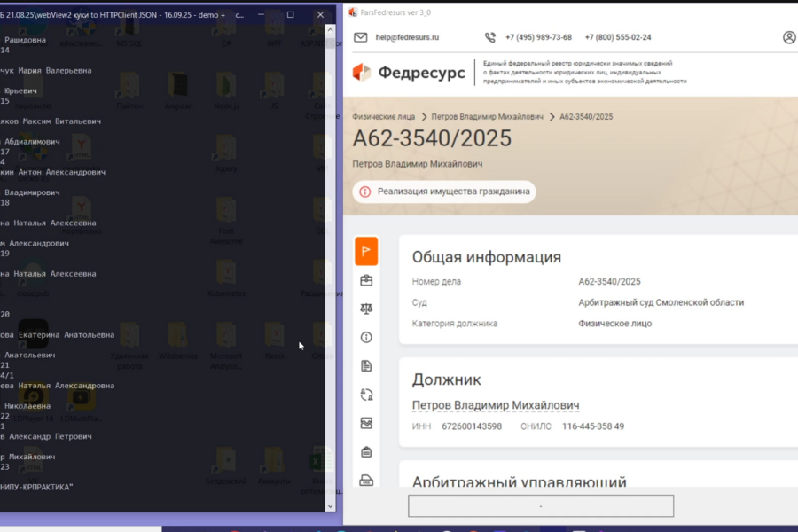Click the help@fedresurs.ru email link
The width and height of the screenshot is (798, 532).
coord(407,37)
